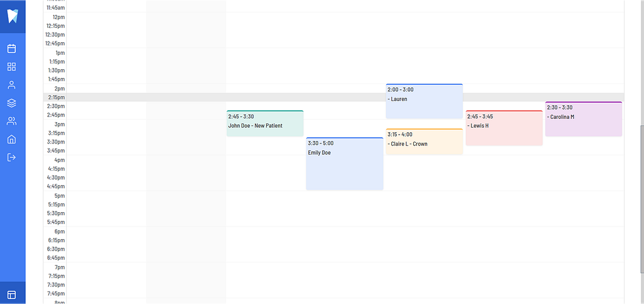
Task: Toggle the layout panel icon at bottom
Action: [11, 295]
